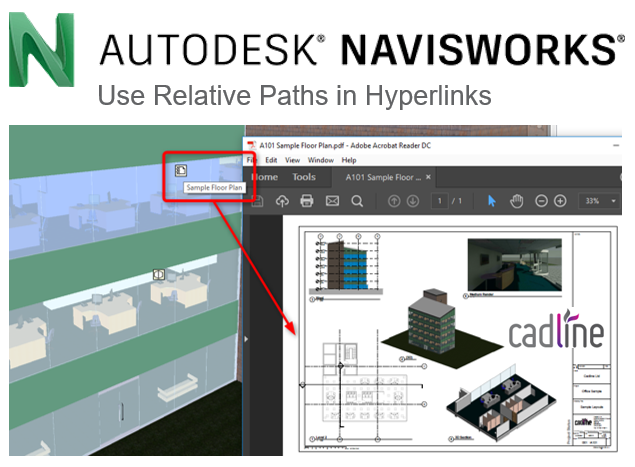Open the Find magnifier in Acrobat
The image size is (635, 467).
357,201
